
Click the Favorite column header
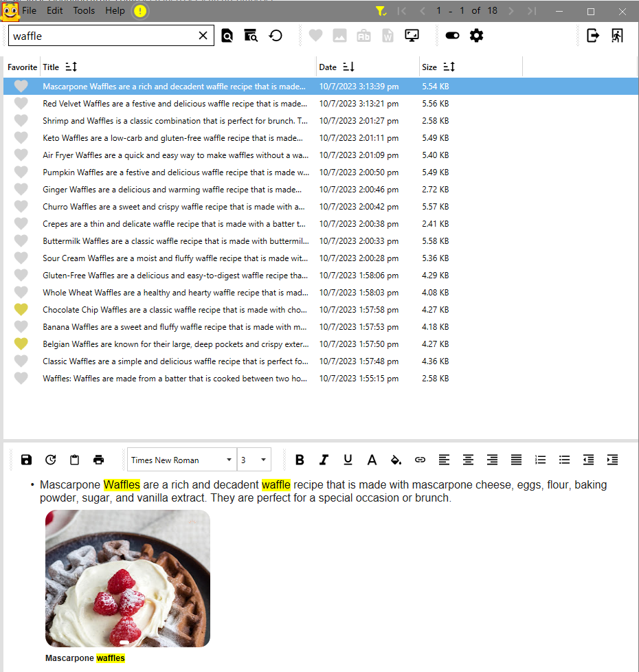point(22,67)
